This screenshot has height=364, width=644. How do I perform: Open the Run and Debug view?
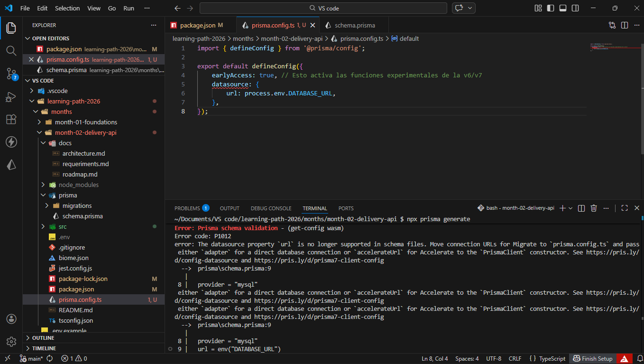(11, 97)
